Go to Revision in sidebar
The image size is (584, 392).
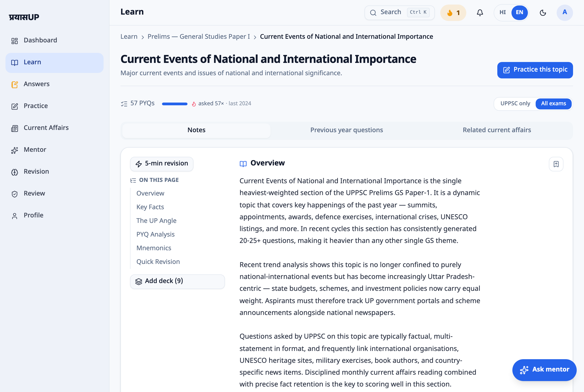[x=54, y=172]
